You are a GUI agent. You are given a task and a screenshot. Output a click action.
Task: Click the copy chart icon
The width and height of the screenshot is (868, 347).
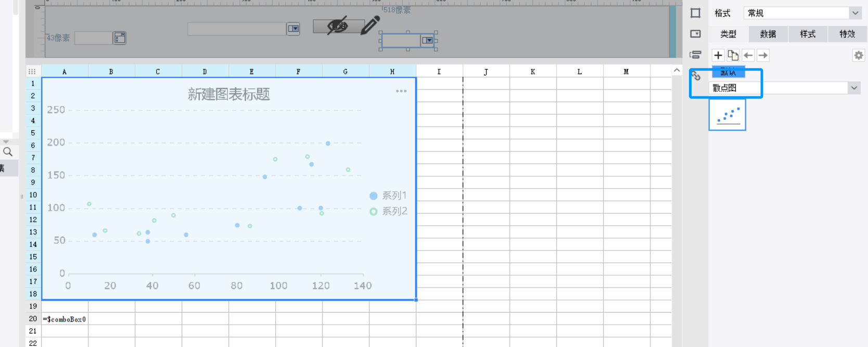tap(733, 55)
